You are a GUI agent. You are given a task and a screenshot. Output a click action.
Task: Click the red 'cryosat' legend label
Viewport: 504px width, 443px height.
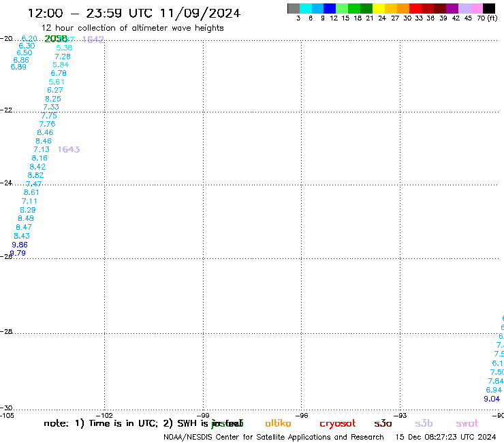[x=338, y=424]
